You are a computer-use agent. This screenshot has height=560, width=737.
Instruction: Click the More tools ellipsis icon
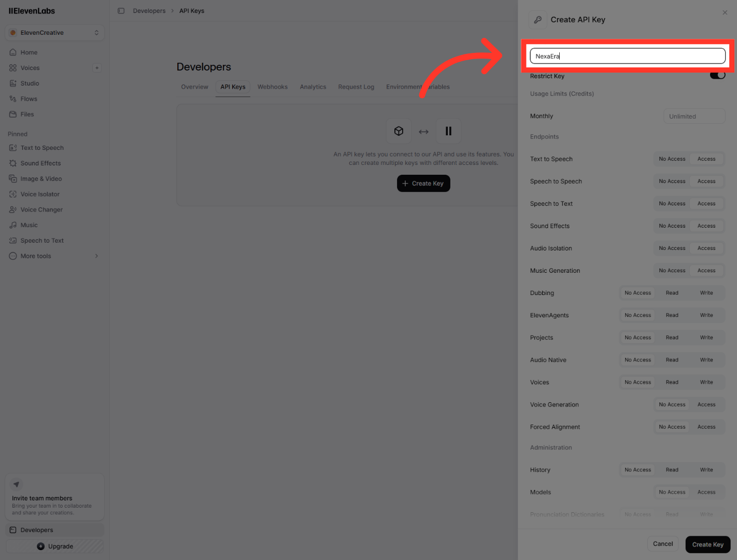pos(13,256)
